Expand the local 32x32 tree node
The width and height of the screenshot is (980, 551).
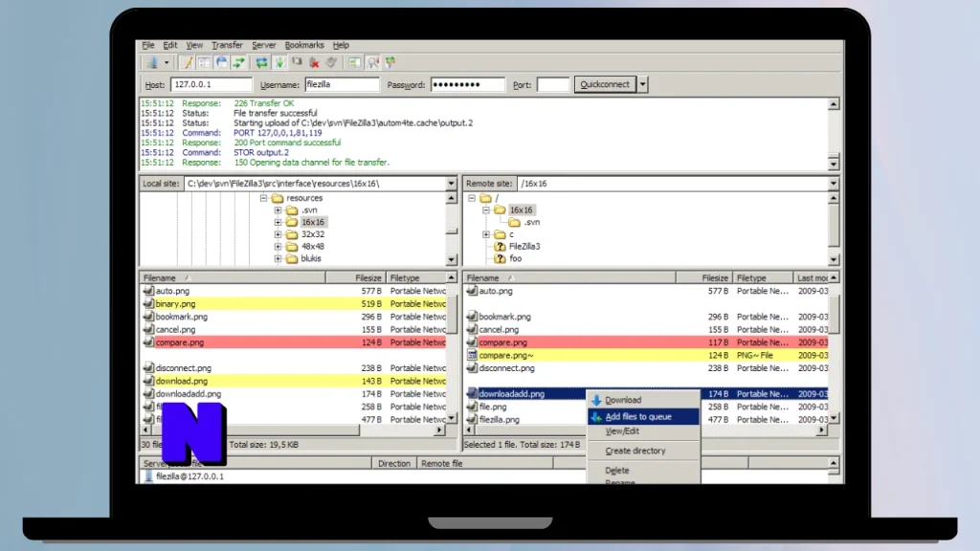point(278,234)
